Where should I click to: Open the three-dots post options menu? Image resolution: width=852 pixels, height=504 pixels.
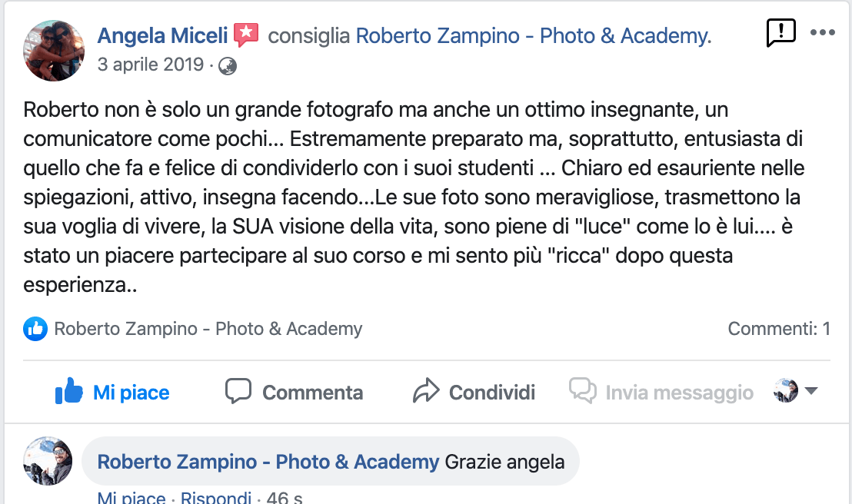pos(822,33)
